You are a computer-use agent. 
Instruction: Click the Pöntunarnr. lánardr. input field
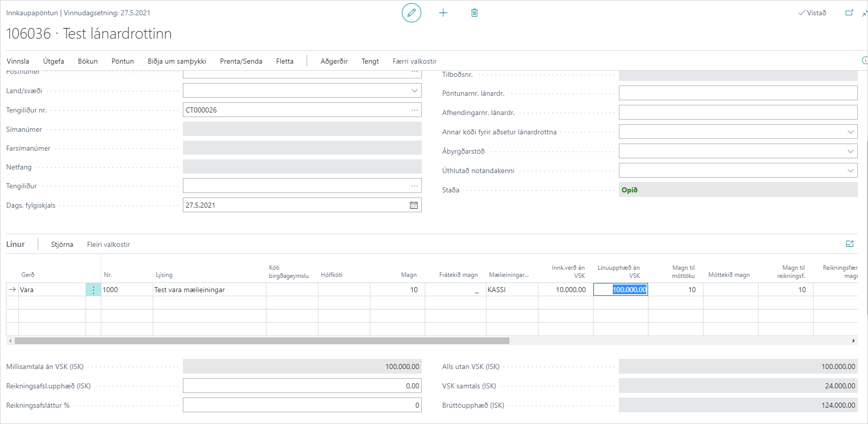[x=738, y=93]
